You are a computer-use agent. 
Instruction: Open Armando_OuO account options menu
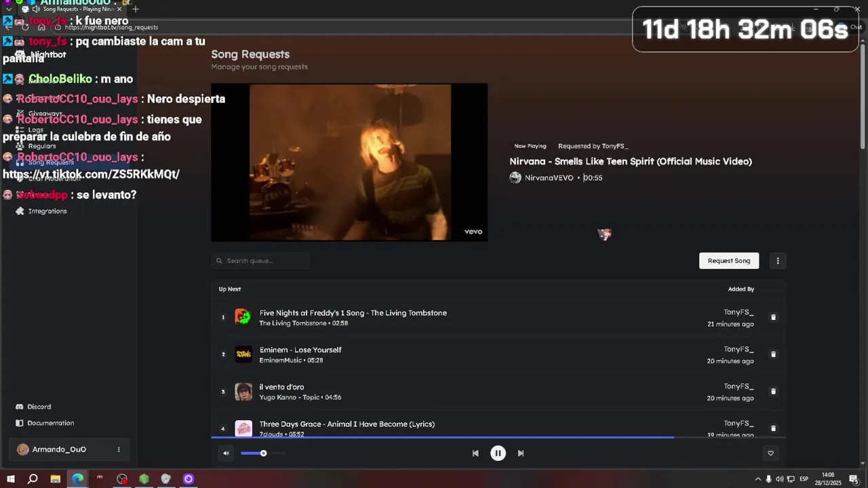[119, 449]
